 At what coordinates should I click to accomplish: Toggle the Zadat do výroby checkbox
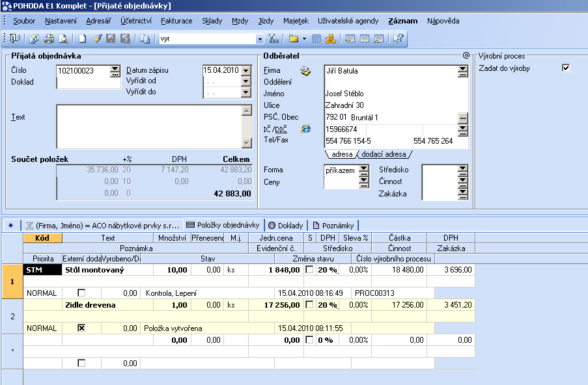[566, 68]
